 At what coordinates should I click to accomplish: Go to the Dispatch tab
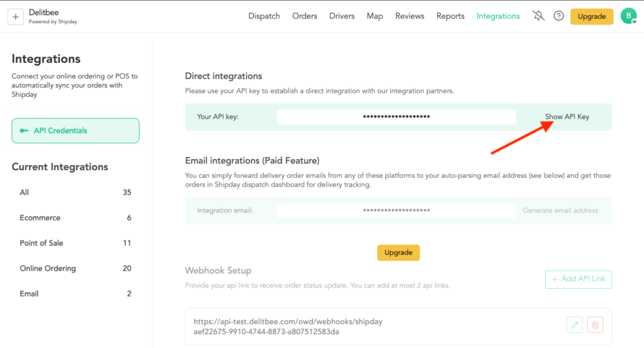(264, 16)
